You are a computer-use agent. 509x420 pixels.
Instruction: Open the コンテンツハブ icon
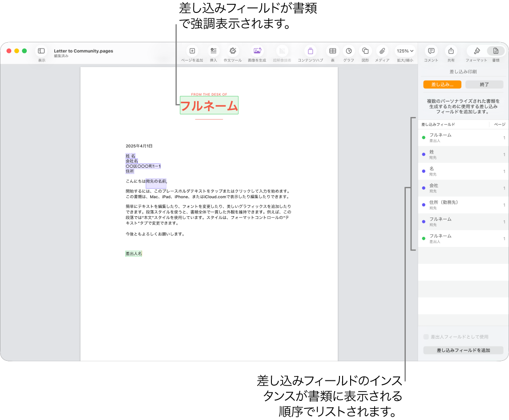tap(310, 51)
